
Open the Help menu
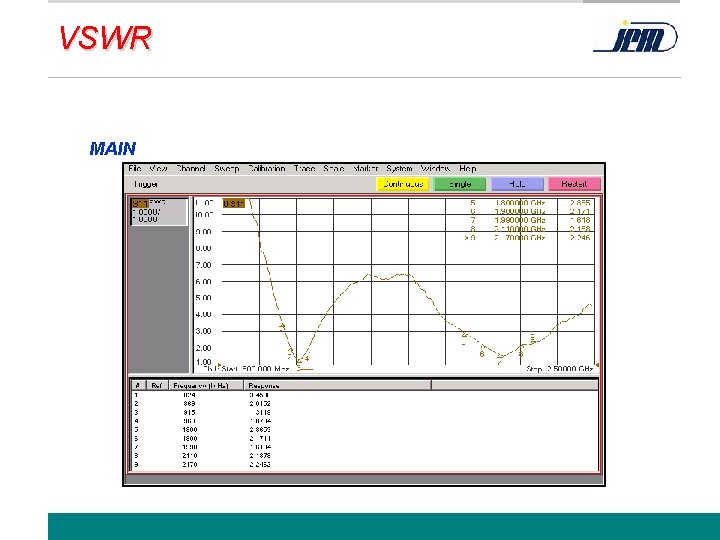pyautogui.click(x=468, y=169)
